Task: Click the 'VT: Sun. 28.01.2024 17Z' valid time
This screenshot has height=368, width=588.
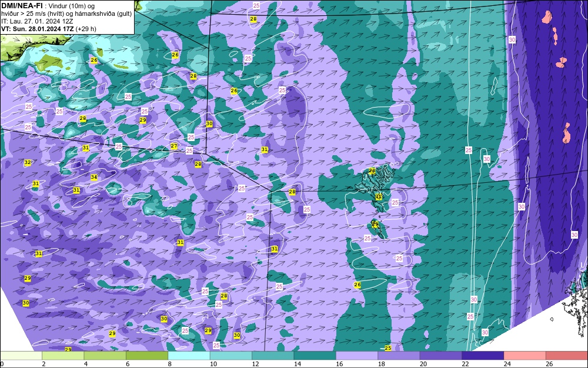Action: (37, 29)
